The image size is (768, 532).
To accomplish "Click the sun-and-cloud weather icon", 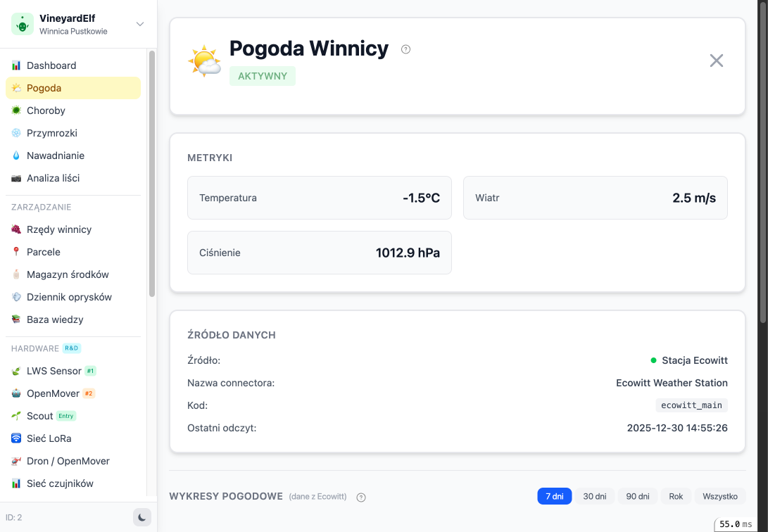I will pyautogui.click(x=205, y=61).
